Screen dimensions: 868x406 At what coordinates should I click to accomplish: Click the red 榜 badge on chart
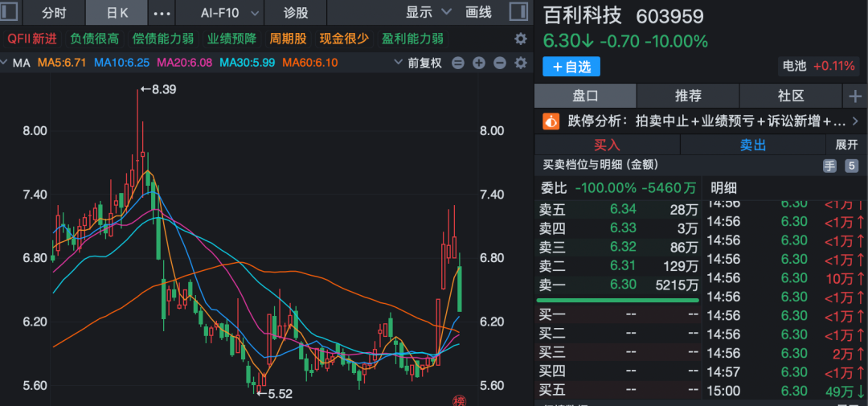click(460, 400)
